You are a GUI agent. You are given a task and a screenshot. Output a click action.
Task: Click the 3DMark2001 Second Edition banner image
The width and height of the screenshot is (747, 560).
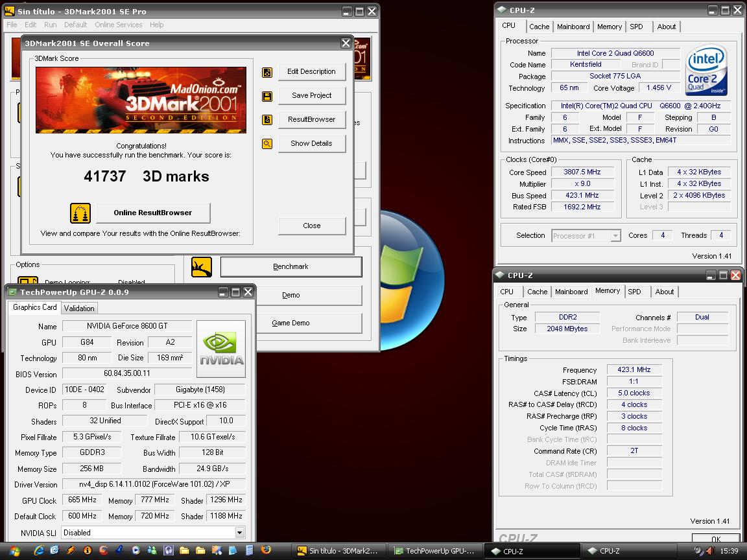coord(141,100)
